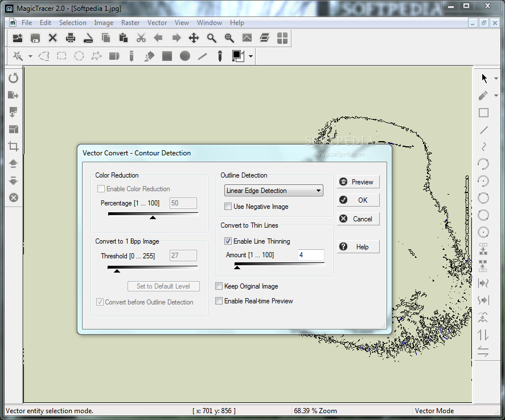This screenshot has width=505, height=420.
Task: Select the rectangular marquee selection tool
Action: tap(61, 56)
